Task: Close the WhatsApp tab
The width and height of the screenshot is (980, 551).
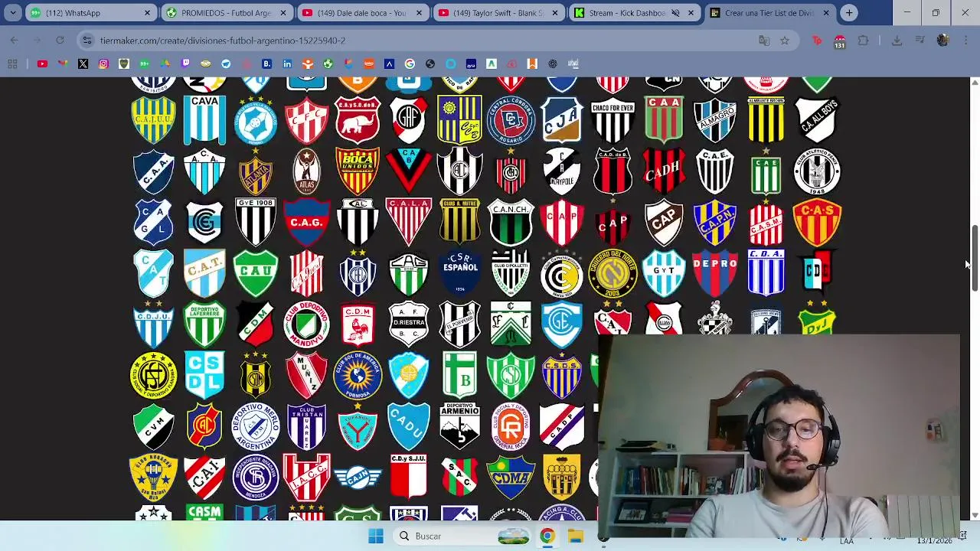Action: pos(148,13)
